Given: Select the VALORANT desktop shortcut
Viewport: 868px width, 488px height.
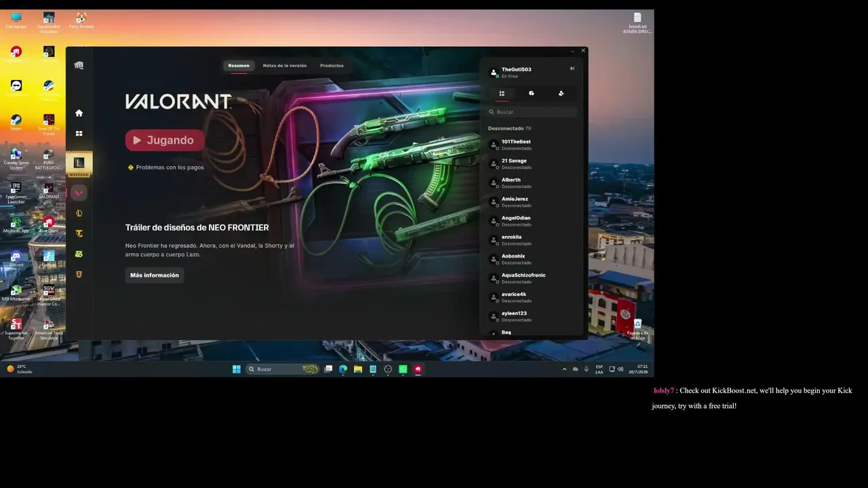Looking at the screenshot, I should [49, 190].
